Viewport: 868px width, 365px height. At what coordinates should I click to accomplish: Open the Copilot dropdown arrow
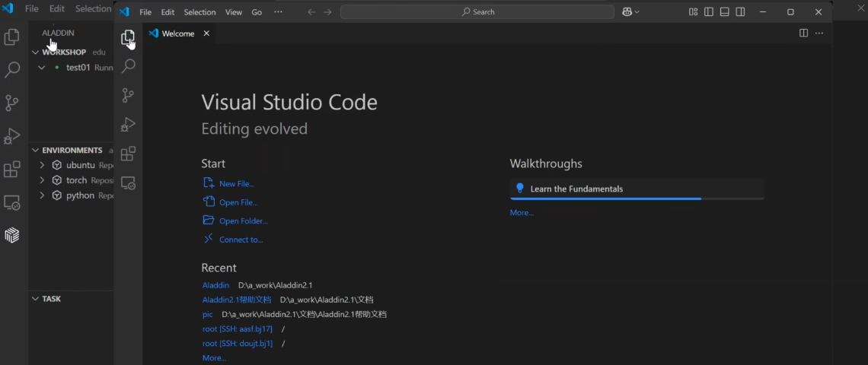tap(637, 11)
